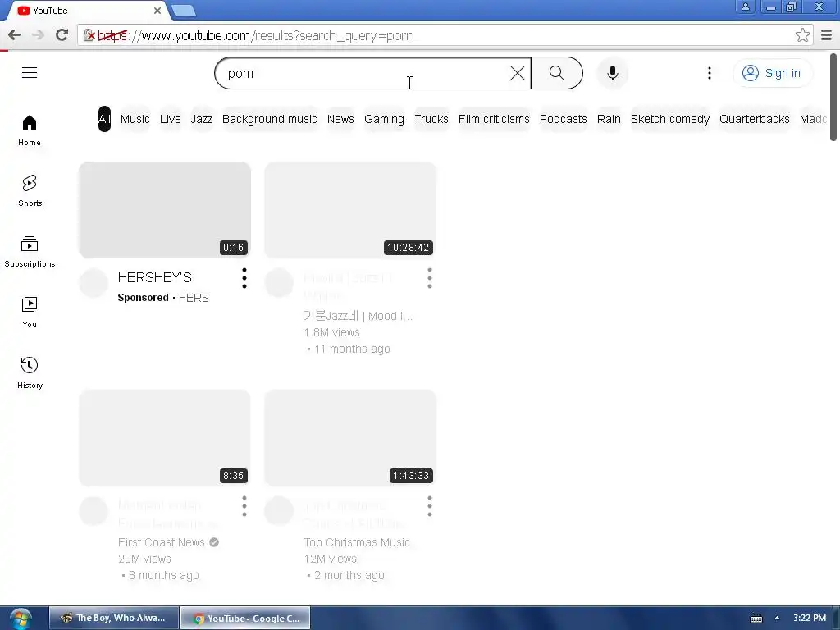Open options for Top Christmas Music video
Viewport: 840px width, 630px height.
[x=430, y=506]
